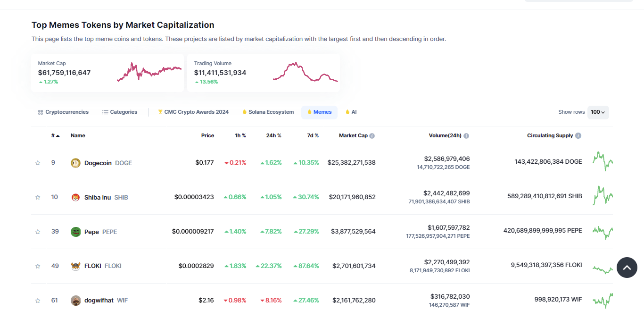Viewport: 644px width, 310px height.
Task: Sort table by rank number column
Action: 55,136
